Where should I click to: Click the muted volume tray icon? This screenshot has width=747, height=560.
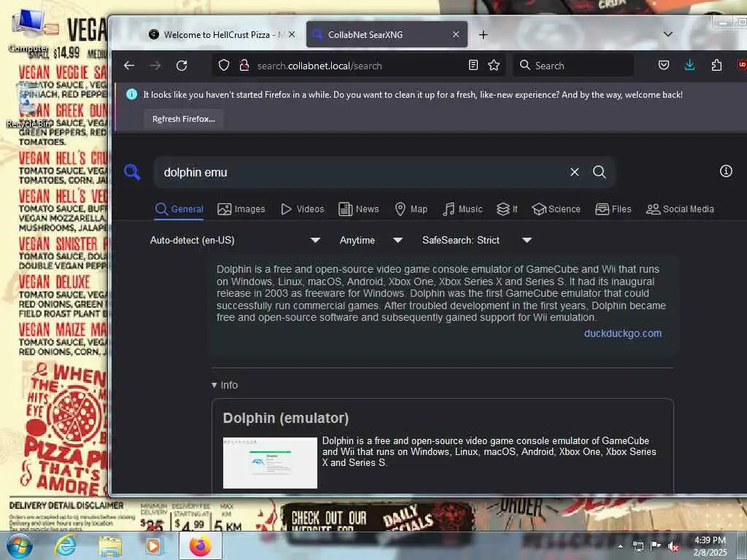[673, 547]
